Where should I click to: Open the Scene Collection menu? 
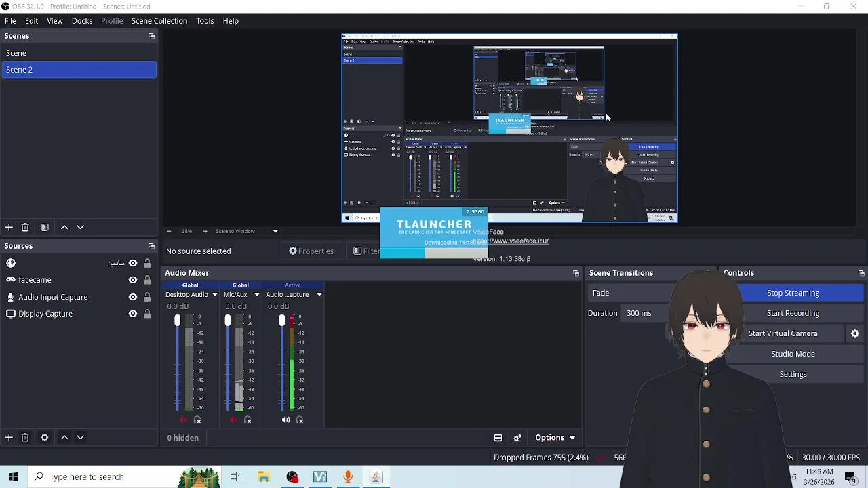(159, 21)
